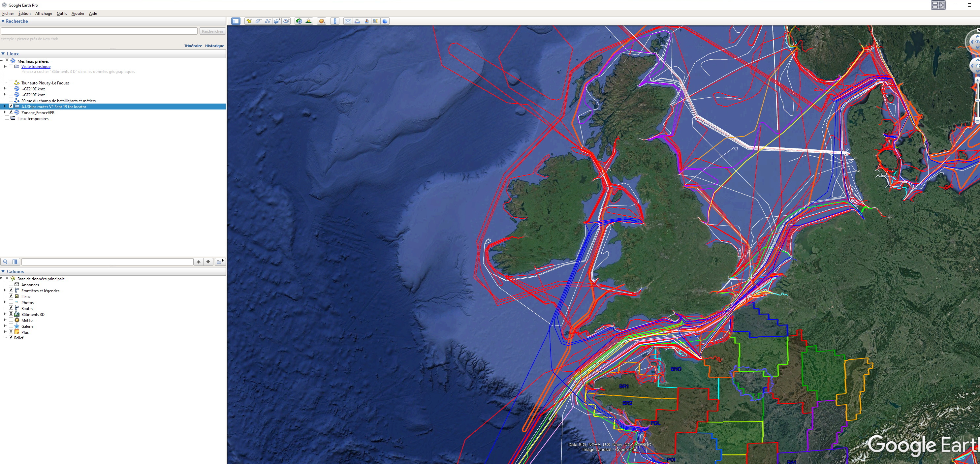Open the planet switcher dropdown
Image resolution: width=980 pixels, height=464 pixels.
coord(322,21)
